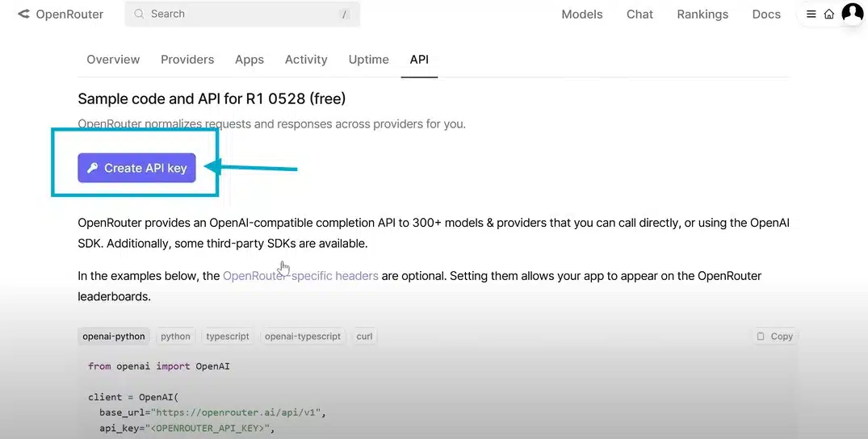Open the OpenRouter-specific headers link
The image size is (868, 439).
(300, 276)
